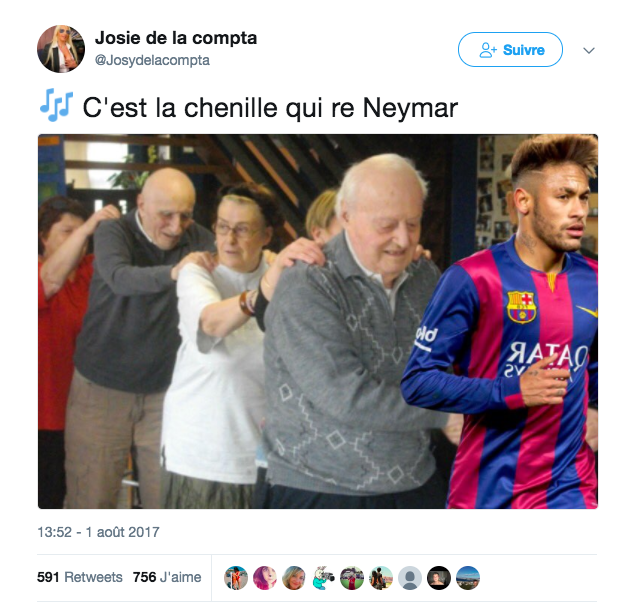Screen dimensions: 635x611
Task: Open the black-background face avatar
Action: [439, 578]
